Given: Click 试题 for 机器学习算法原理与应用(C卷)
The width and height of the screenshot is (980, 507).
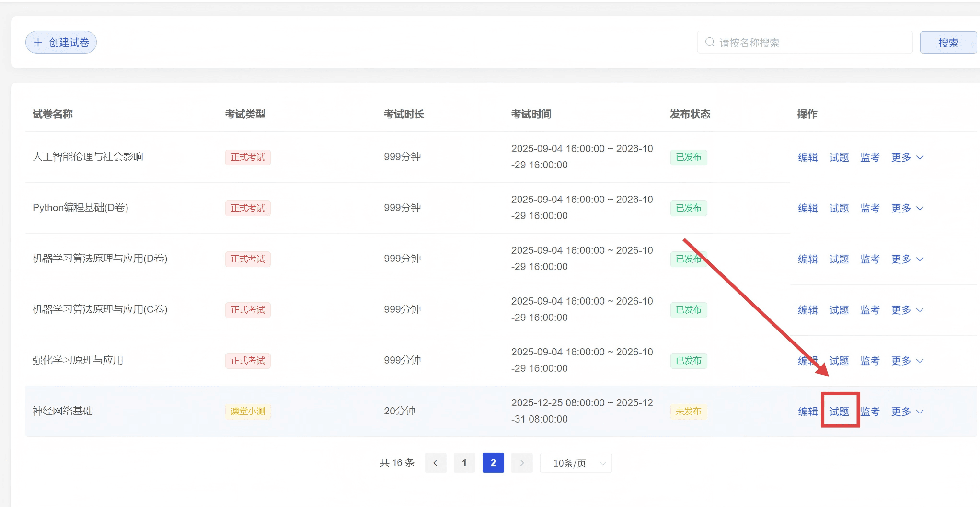Looking at the screenshot, I should [x=839, y=310].
